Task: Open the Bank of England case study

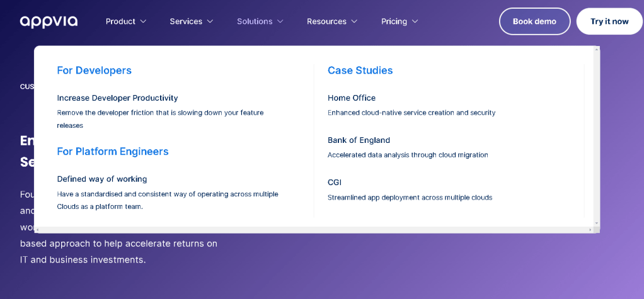Action: [359, 140]
